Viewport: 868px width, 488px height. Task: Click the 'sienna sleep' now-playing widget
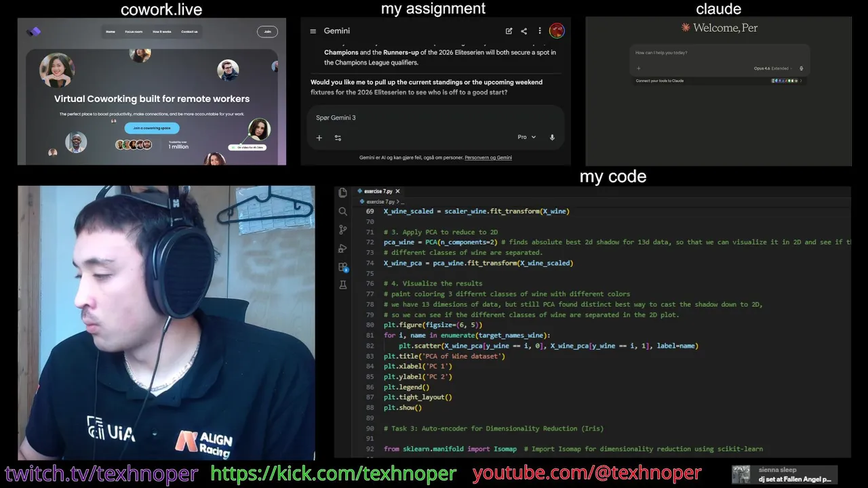tap(785, 474)
